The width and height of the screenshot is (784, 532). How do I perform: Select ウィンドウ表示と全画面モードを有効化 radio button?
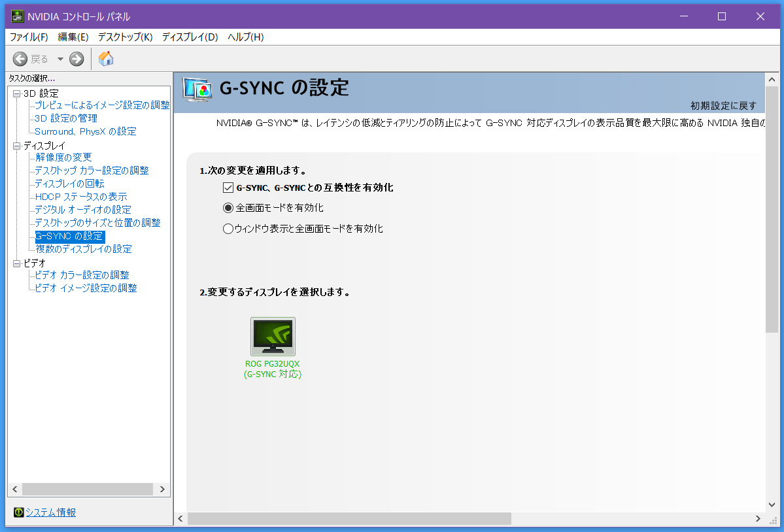click(x=228, y=229)
